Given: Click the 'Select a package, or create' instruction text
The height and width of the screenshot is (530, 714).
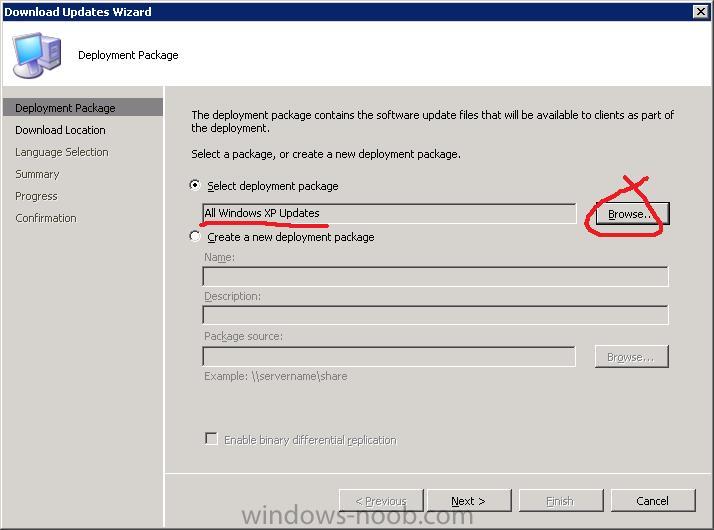Looking at the screenshot, I should tap(326, 154).
